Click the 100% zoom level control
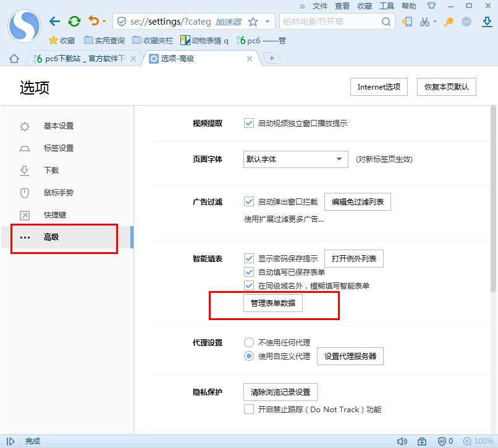This screenshot has height=448, width=498. 479,441
